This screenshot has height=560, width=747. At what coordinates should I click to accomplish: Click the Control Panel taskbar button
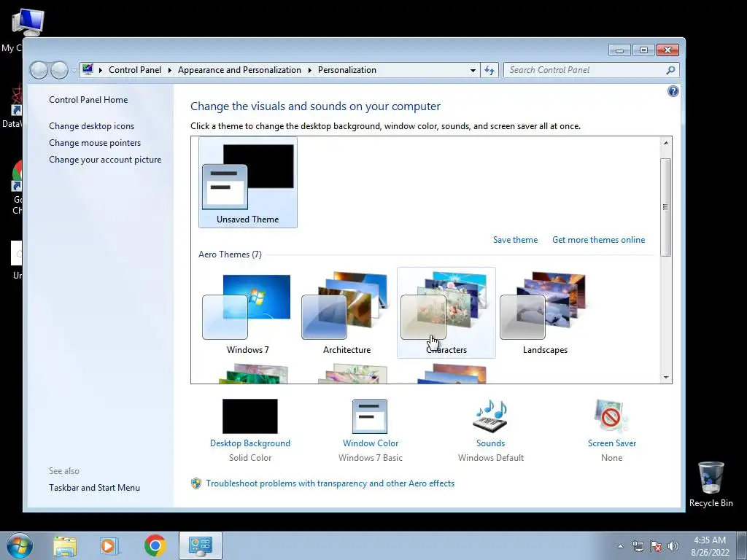pos(200,545)
